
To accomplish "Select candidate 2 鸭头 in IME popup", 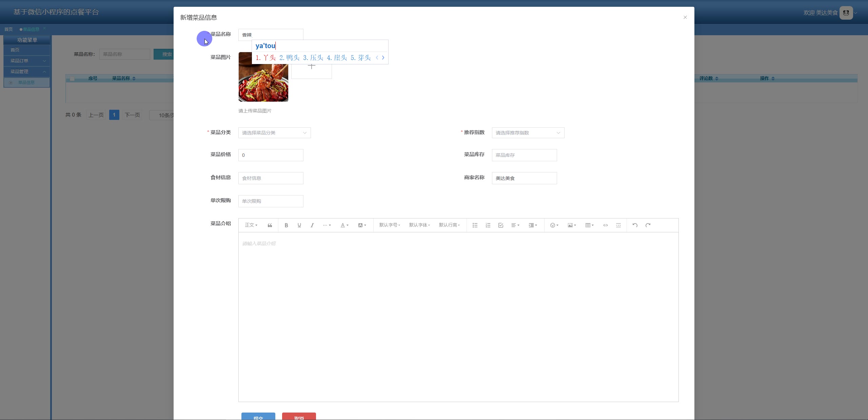I will 290,58.
